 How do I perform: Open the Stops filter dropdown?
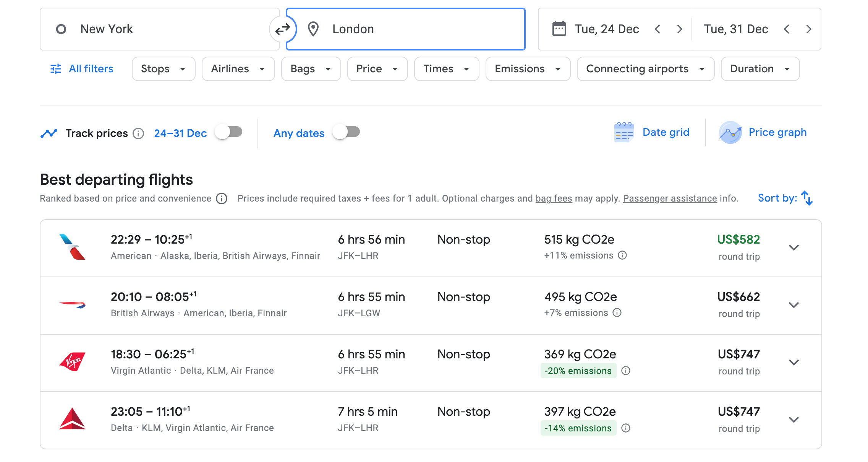pyautogui.click(x=164, y=69)
